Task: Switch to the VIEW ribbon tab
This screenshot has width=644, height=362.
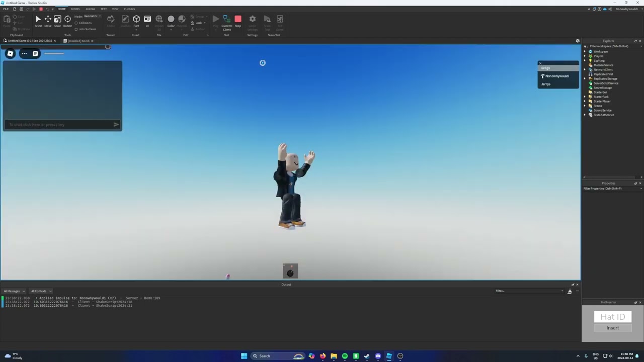Action: 115,9
